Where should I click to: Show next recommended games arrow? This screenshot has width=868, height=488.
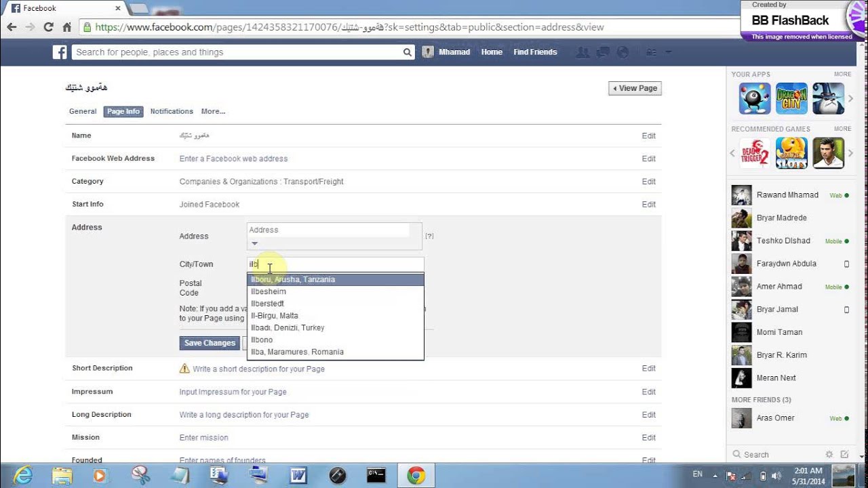pos(850,153)
